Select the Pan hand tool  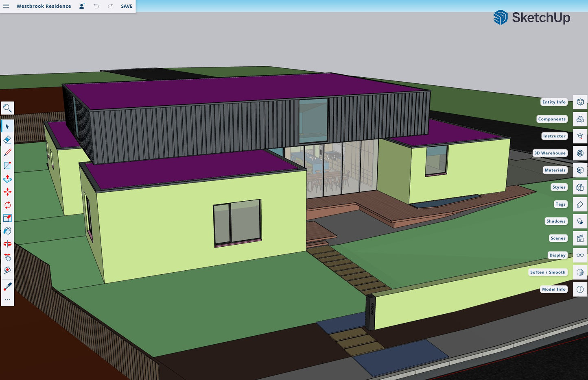pyautogui.click(x=7, y=257)
